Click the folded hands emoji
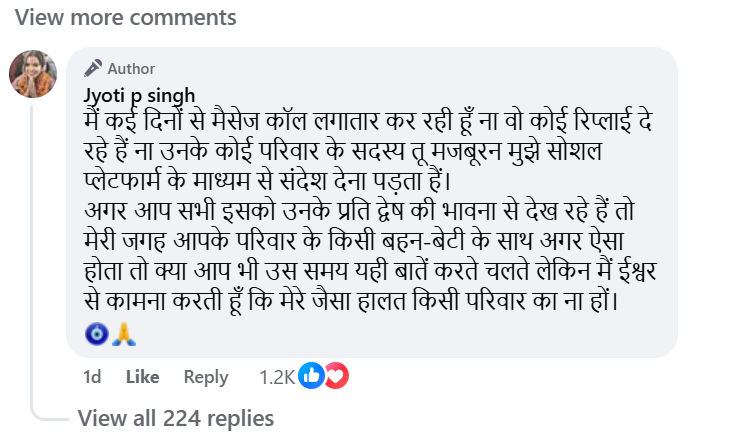The height and width of the screenshot is (436, 736). pyautogui.click(x=123, y=333)
